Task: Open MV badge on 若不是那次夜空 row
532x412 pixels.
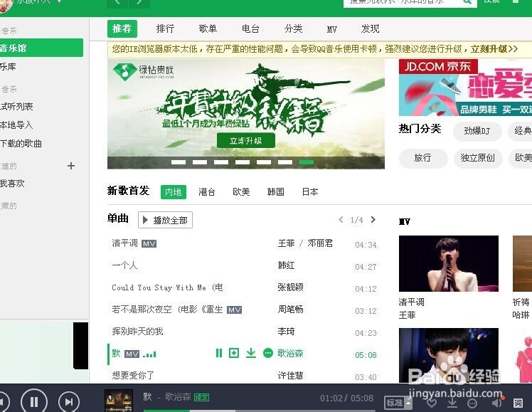Action: click(234, 310)
